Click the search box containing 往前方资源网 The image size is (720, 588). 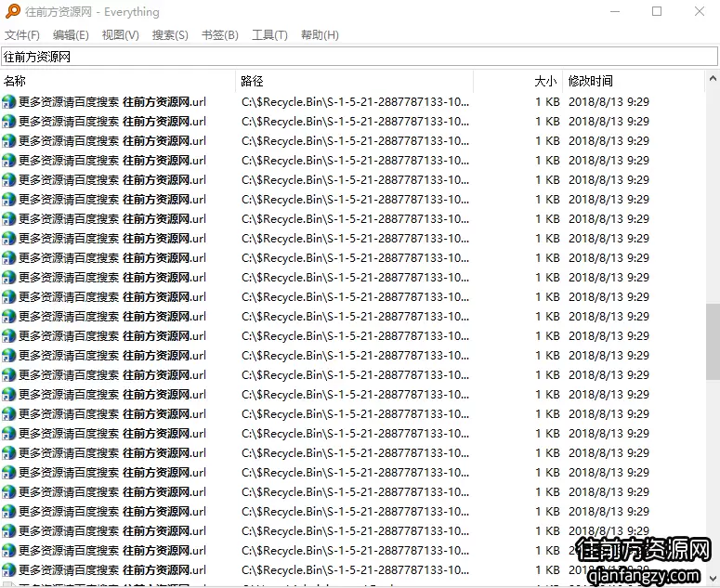(x=360, y=57)
